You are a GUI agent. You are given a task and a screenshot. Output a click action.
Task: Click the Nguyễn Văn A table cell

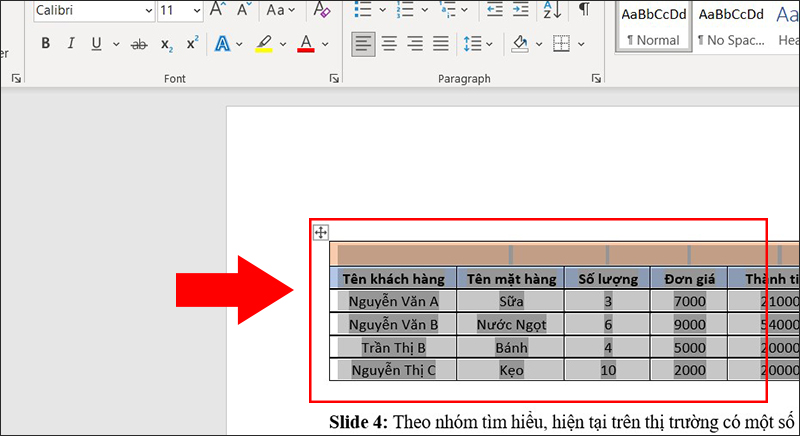click(393, 301)
